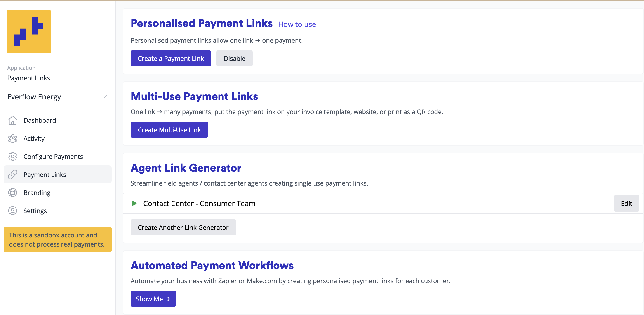
Task: Click the Activity people icon
Action: click(12, 139)
